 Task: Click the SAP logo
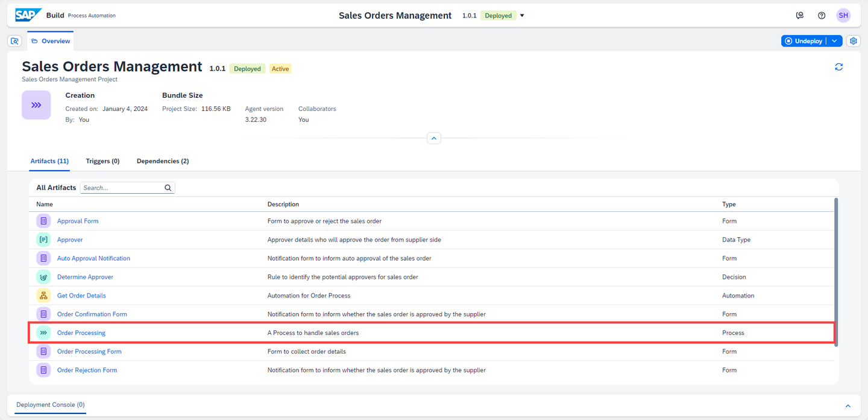(x=28, y=15)
